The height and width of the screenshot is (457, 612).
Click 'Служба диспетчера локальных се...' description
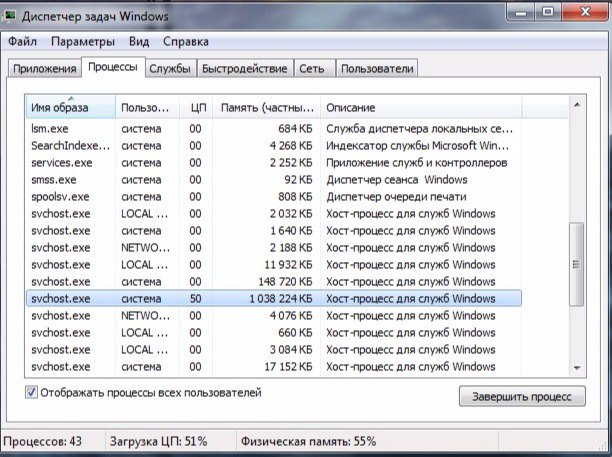(x=419, y=129)
